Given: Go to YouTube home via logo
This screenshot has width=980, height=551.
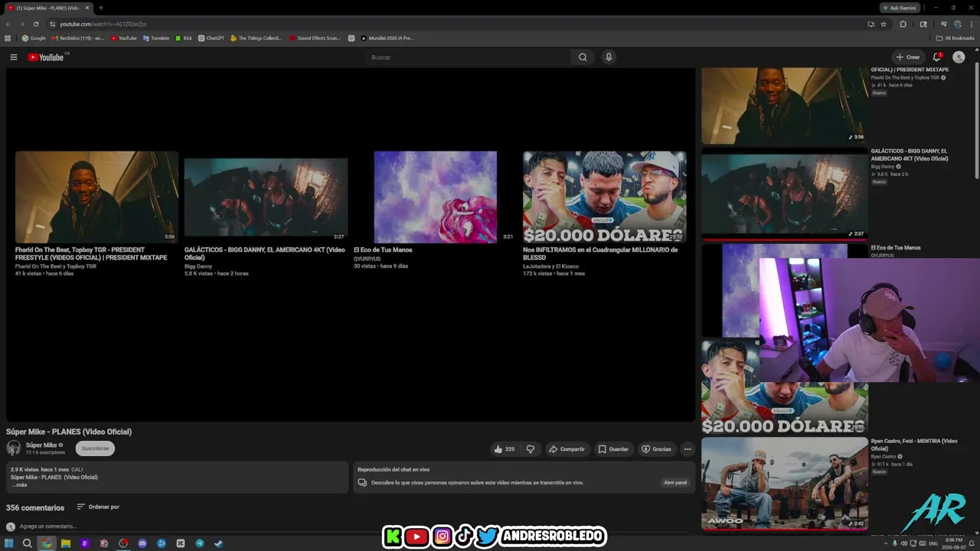Looking at the screenshot, I should [x=46, y=57].
